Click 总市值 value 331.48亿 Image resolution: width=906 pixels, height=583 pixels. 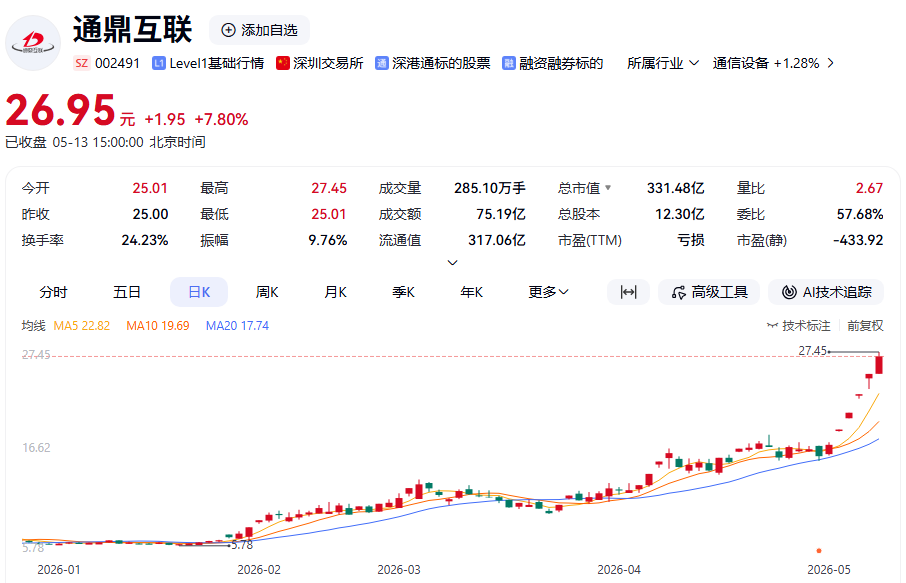(675, 188)
